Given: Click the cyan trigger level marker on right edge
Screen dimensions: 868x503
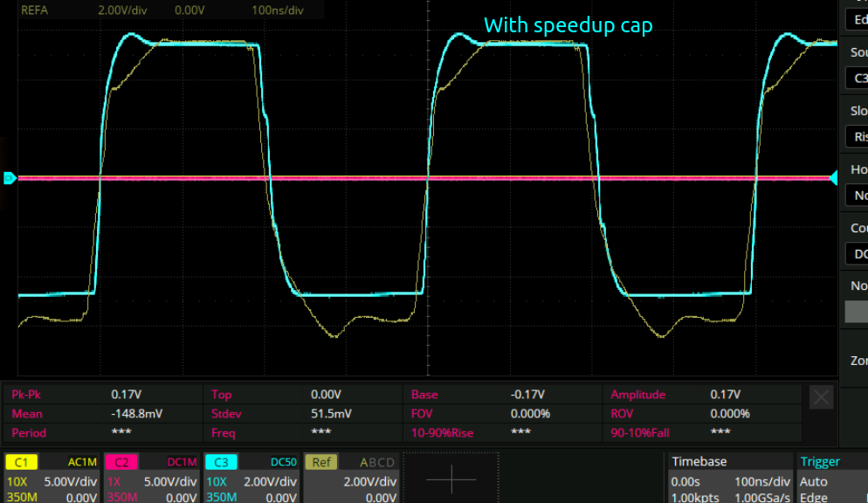Looking at the screenshot, I should [833, 178].
